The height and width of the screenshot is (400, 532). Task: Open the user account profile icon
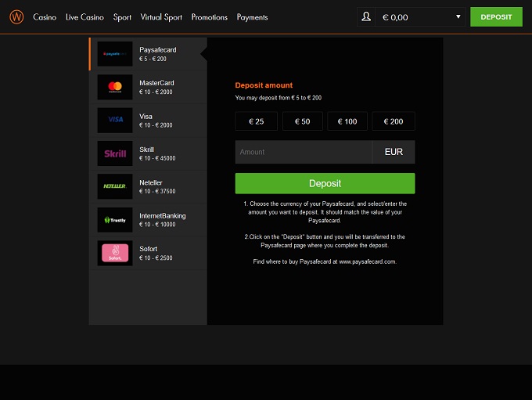point(366,16)
